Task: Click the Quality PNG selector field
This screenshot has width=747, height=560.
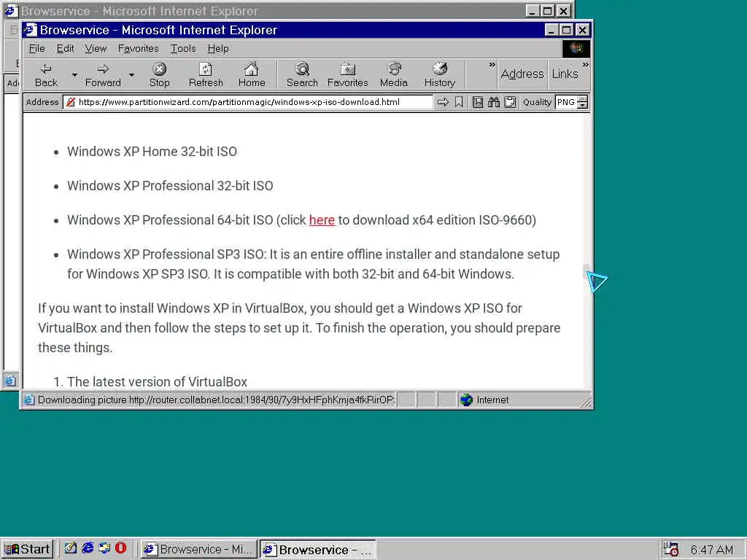Action: [566, 102]
